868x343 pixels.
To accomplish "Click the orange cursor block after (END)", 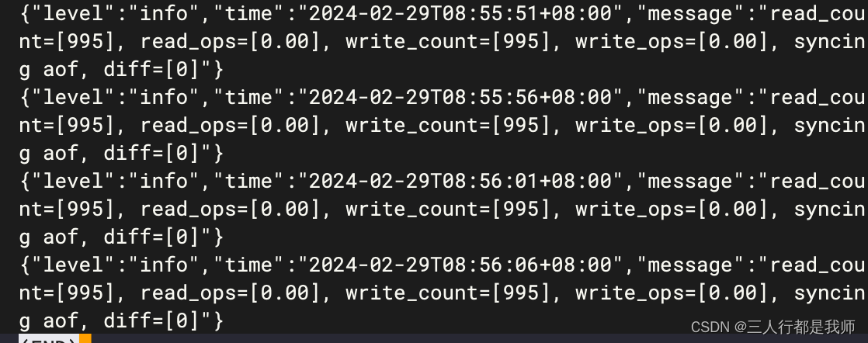I will pos(85,338).
